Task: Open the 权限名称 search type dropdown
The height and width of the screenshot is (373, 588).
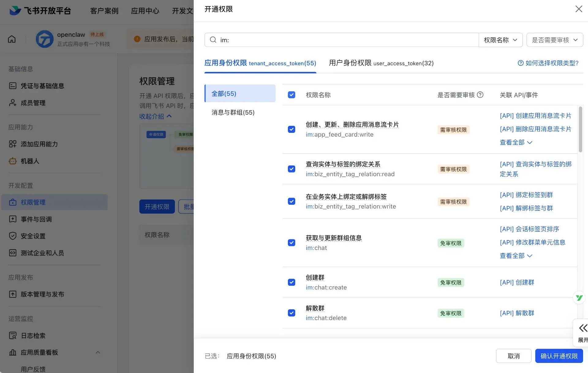Action: (500, 40)
